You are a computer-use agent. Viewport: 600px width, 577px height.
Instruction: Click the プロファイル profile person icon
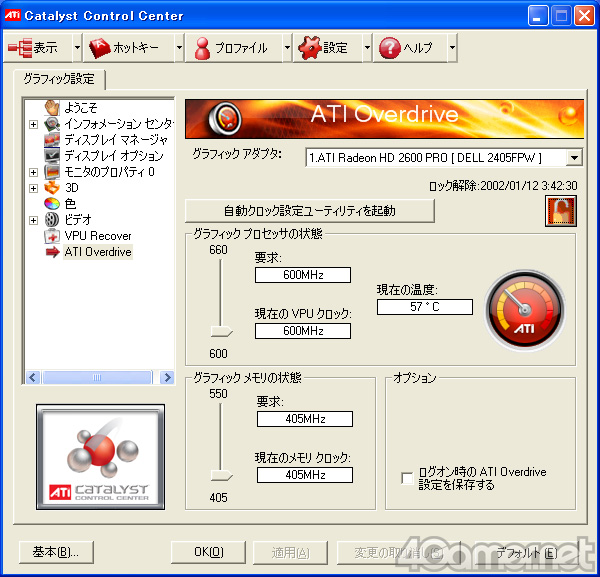202,48
